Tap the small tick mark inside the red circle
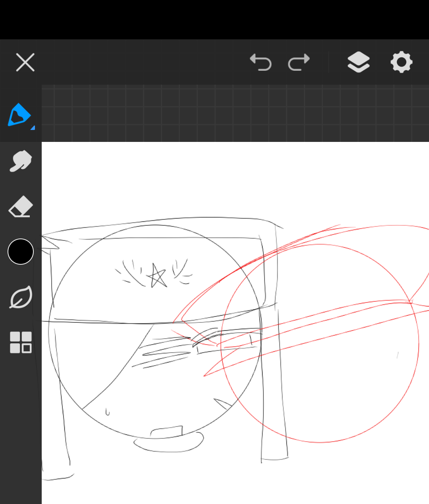The height and width of the screenshot is (504, 429). pyautogui.click(x=398, y=355)
